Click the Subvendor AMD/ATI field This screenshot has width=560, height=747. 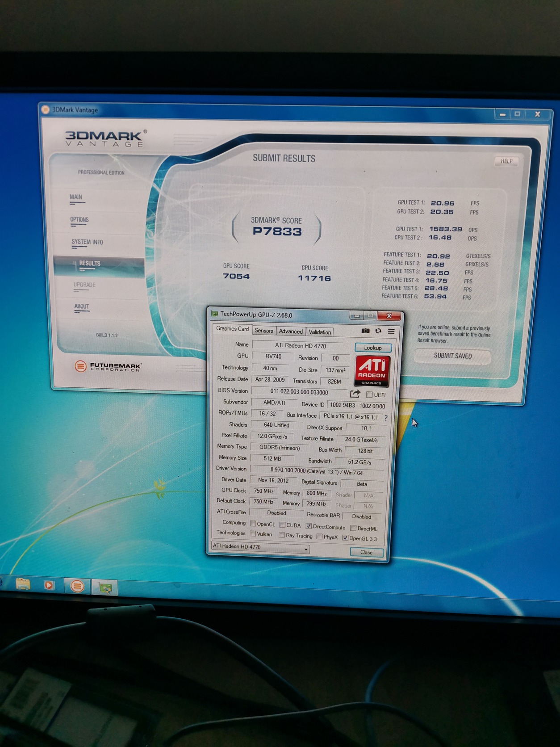(x=274, y=403)
